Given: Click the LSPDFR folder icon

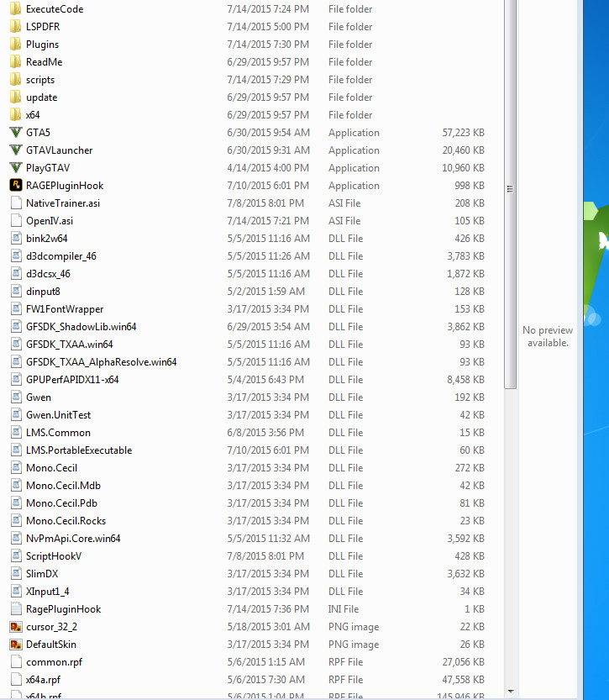Looking at the screenshot, I should [x=16, y=26].
